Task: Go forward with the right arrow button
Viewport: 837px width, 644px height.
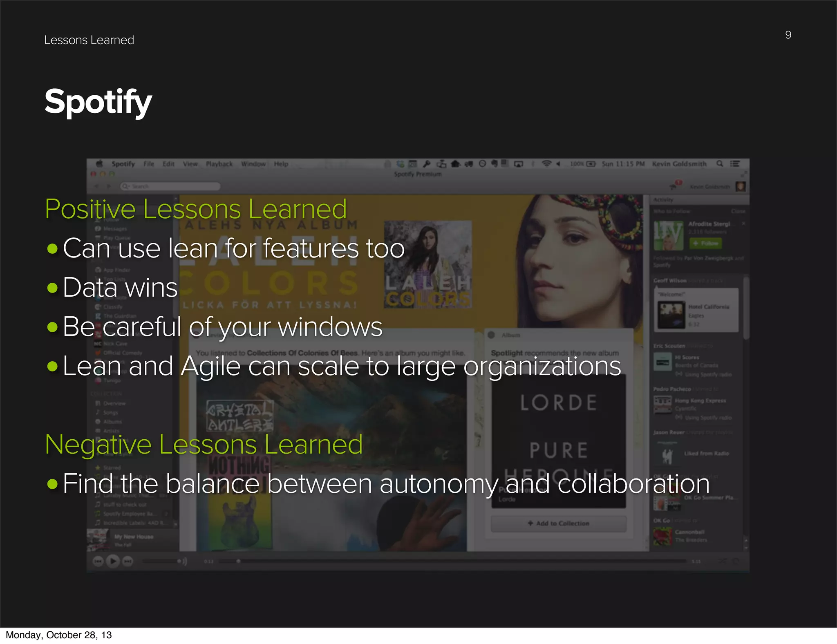Action: tap(109, 186)
